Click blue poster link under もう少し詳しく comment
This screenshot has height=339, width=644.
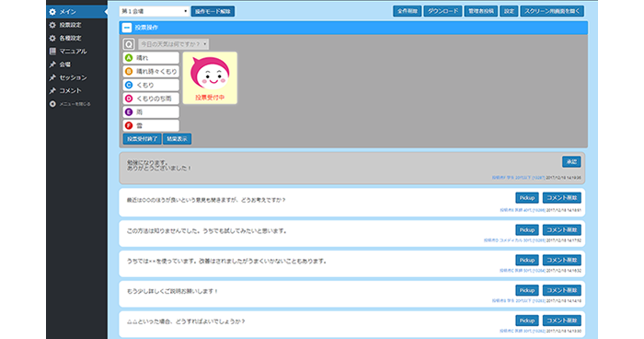pos(518,301)
